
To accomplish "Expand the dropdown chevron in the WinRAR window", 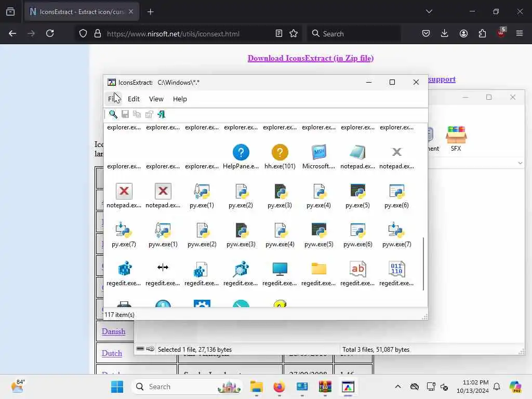I will [x=520, y=163].
